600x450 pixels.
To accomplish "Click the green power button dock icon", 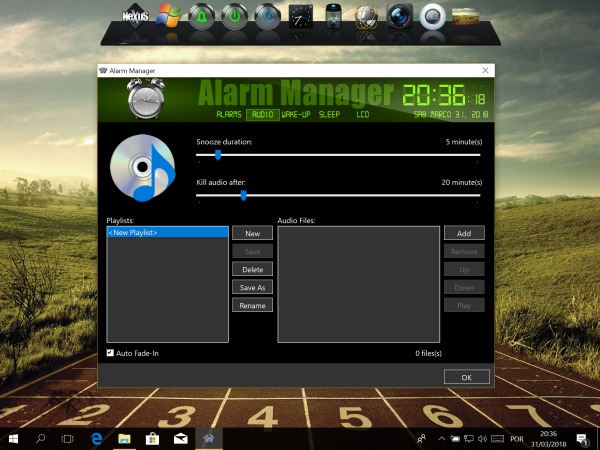I will coord(233,16).
